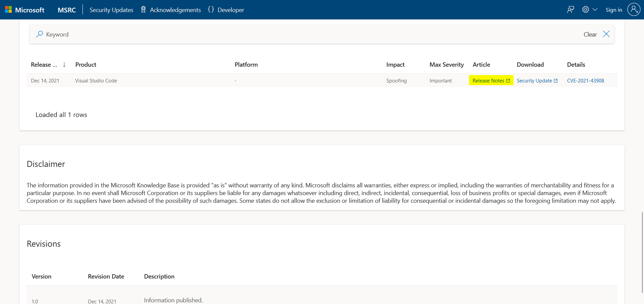Expand the settings dropdown chevron

595,10
